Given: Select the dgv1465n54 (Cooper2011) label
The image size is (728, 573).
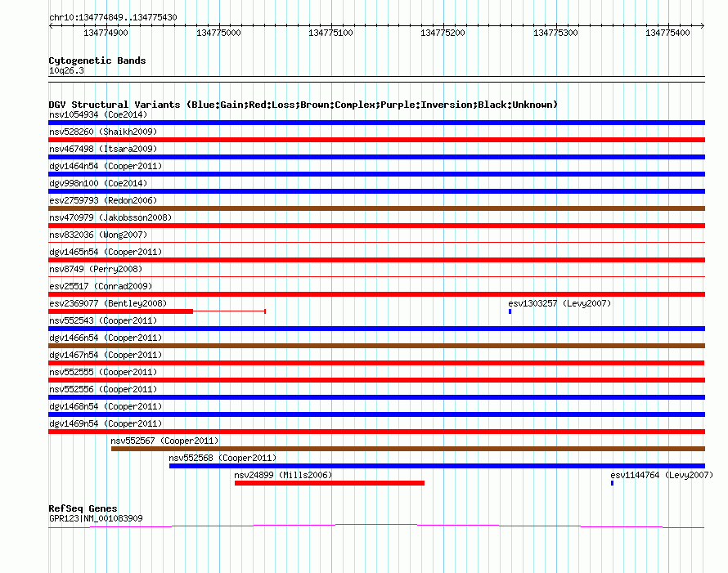Looking at the screenshot, I should pyautogui.click(x=106, y=252).
